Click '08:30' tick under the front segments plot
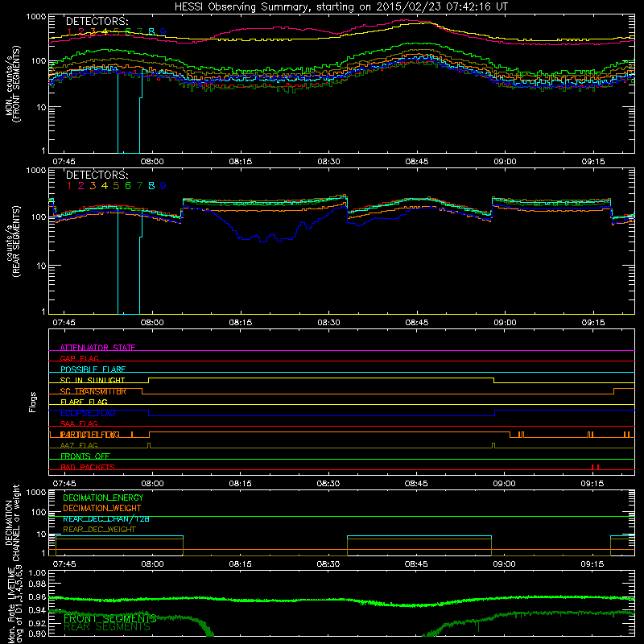This screenshot has height=644, width=644. 328,162
